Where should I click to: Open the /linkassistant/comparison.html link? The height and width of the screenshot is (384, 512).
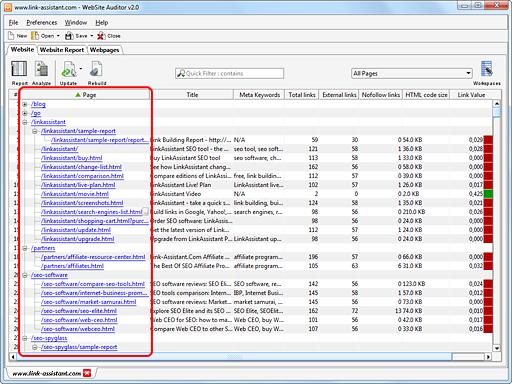(x=82, y=176)
